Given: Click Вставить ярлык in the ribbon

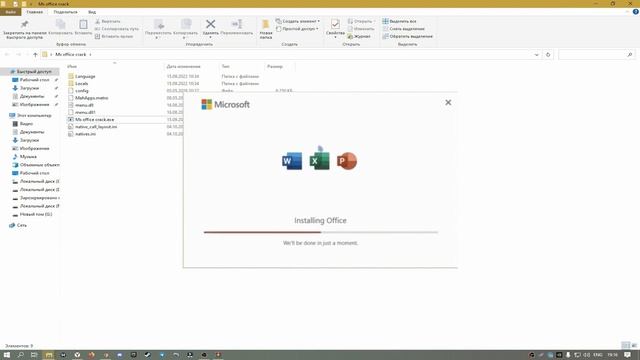Looking at the screenshot, I should pos(114,36).
